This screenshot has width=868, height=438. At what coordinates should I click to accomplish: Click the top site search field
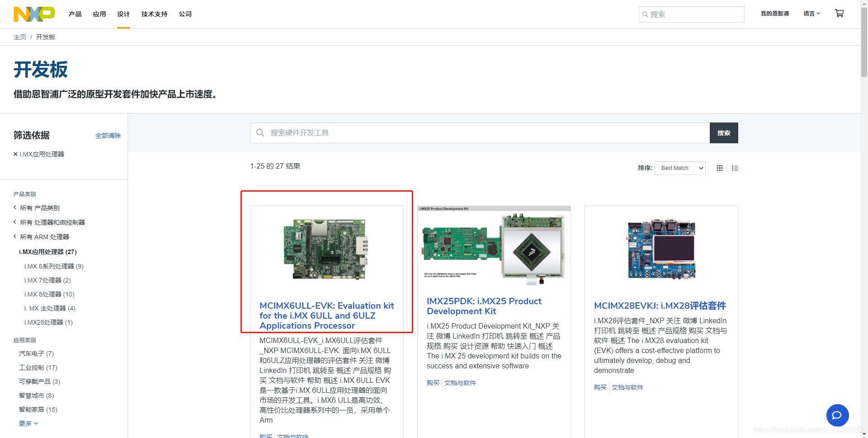click(x=692, y=14)
